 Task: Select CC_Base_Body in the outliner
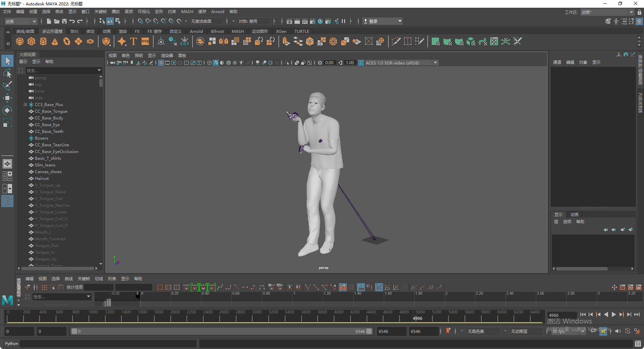[x=49, y=118]
